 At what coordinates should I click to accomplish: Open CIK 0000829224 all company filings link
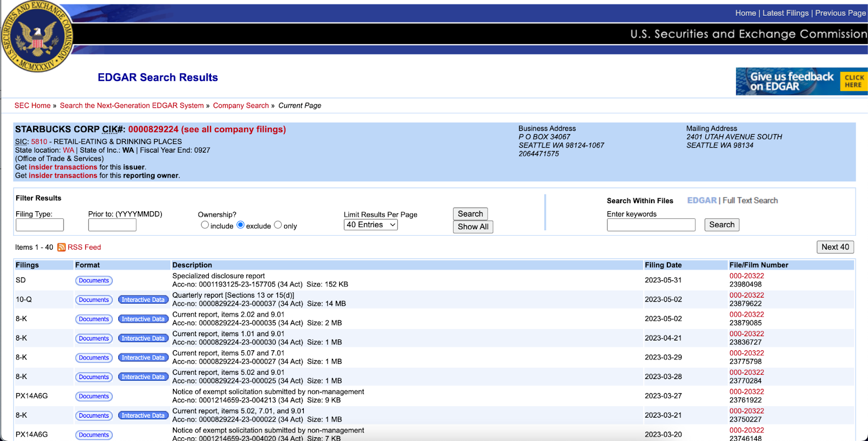[x=207, y=129]
